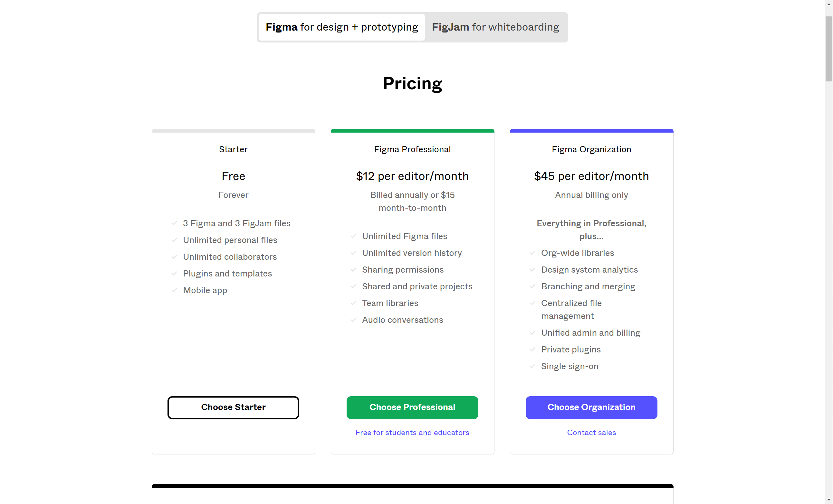This screenshot has height=504, width=833.
Task: Click the Pricing heading
Action: [412, 83]
